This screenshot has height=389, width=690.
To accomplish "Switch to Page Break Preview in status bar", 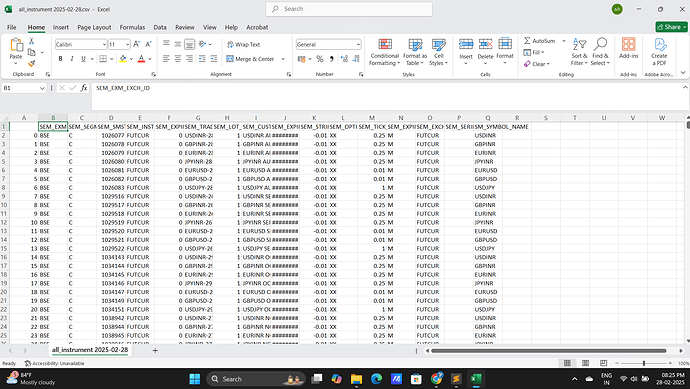I will pos(603,363).
